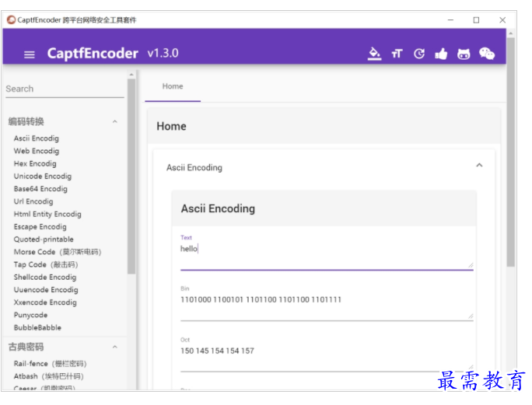Image resolution: width=532 pixels, height=405 pixels.
Task: Click the CaptfEncoder app logo in title bar
Action: [x=11, y=19]
